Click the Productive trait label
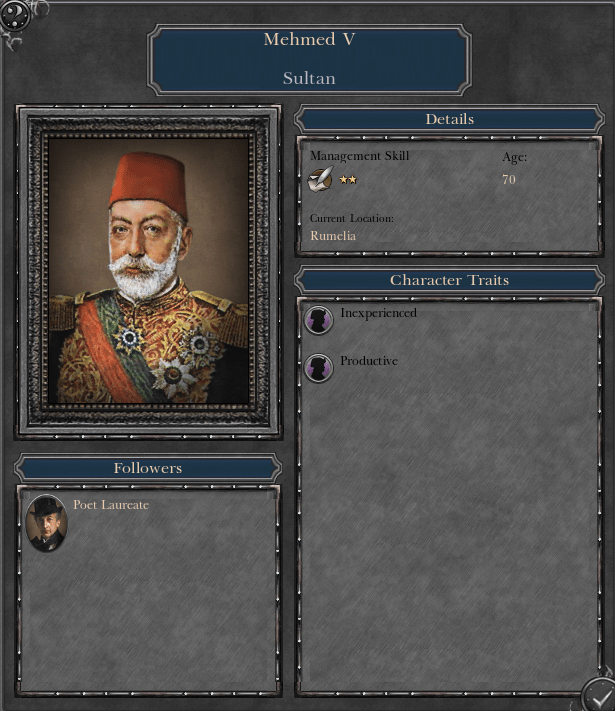This screenshot has width=615, height=711. 369,360
